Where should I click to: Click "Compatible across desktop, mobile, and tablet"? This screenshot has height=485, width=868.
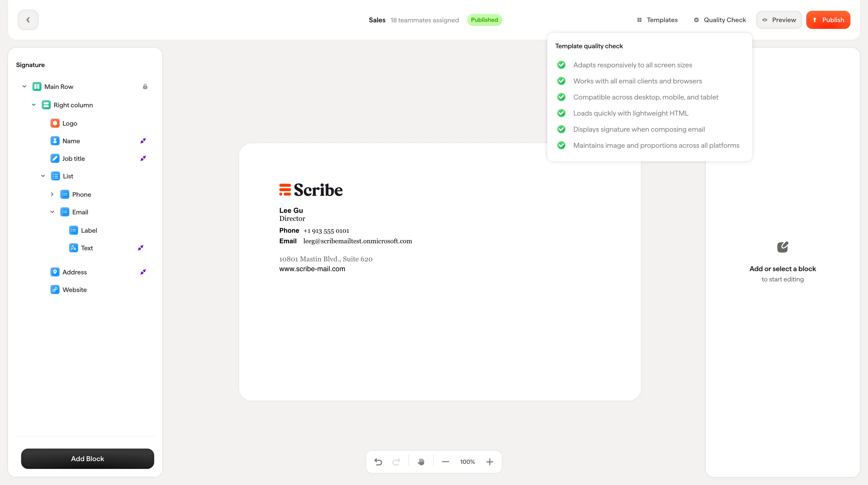[x=646, y=97]
